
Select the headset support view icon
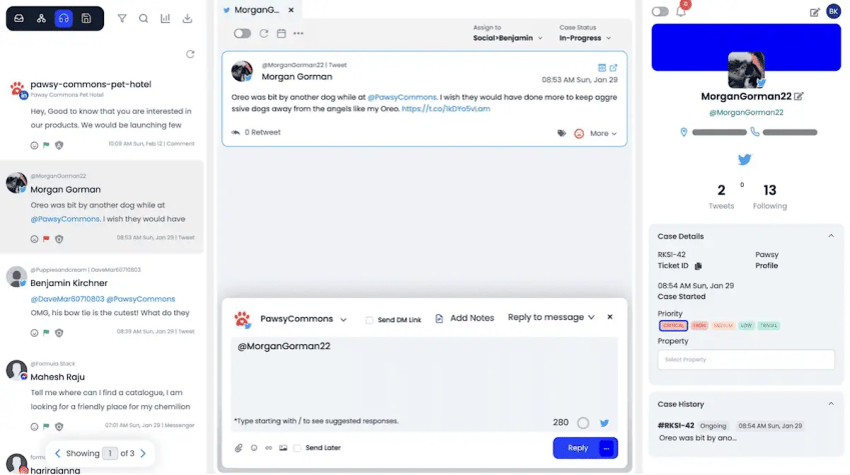point(63,18)
